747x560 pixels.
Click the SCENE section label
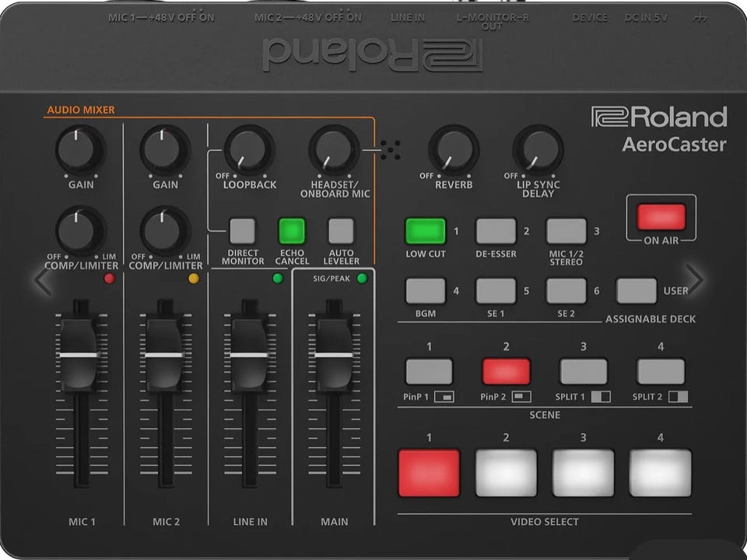[545, 415]
